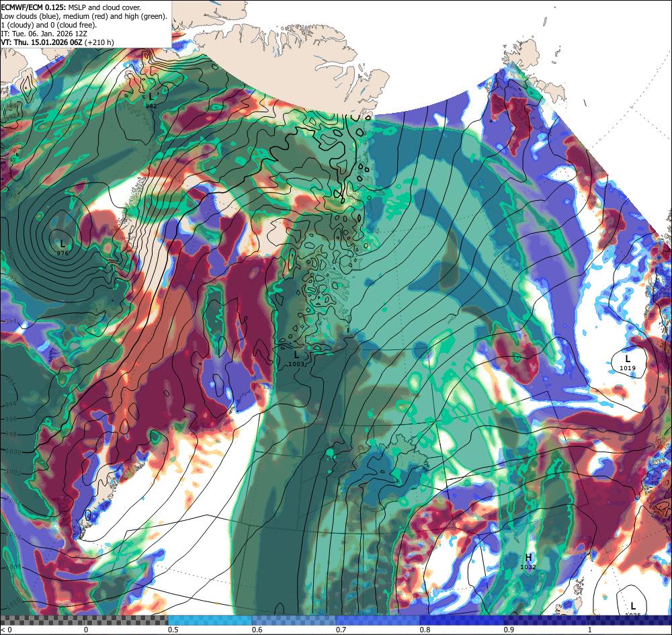Click the 0.7–0.8 color scale segment
This screenshot has width=672, height=635.
pos(378,620)
